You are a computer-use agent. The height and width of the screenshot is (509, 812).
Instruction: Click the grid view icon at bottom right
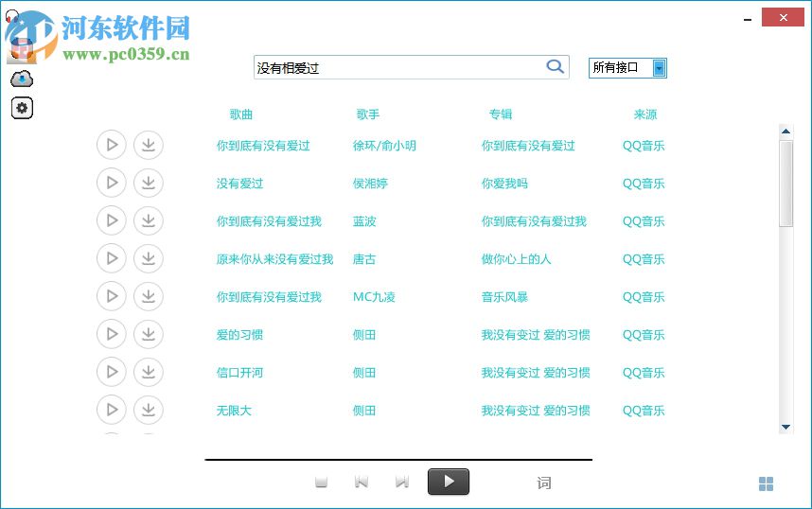[x=766, y=484]
